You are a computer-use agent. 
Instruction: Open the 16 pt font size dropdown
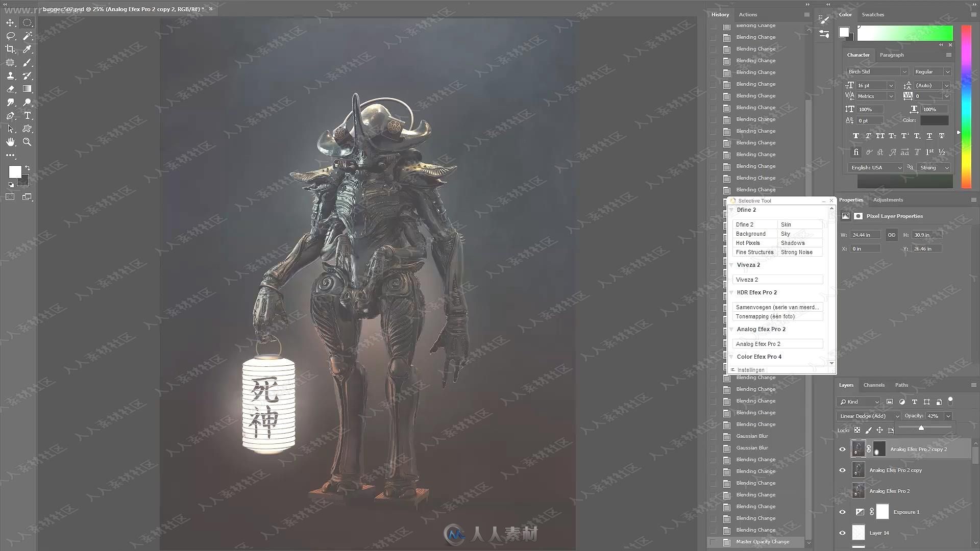[891, 86]
